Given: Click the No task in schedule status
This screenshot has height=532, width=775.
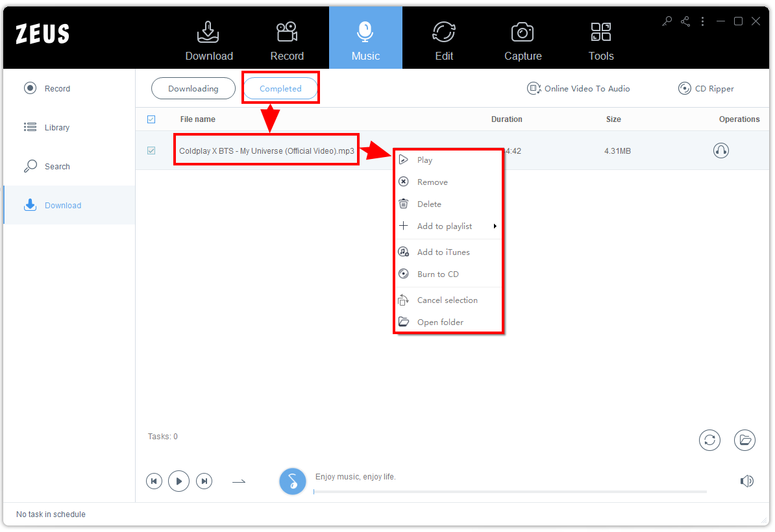Looking at the screenshot, I should (51, 514).
